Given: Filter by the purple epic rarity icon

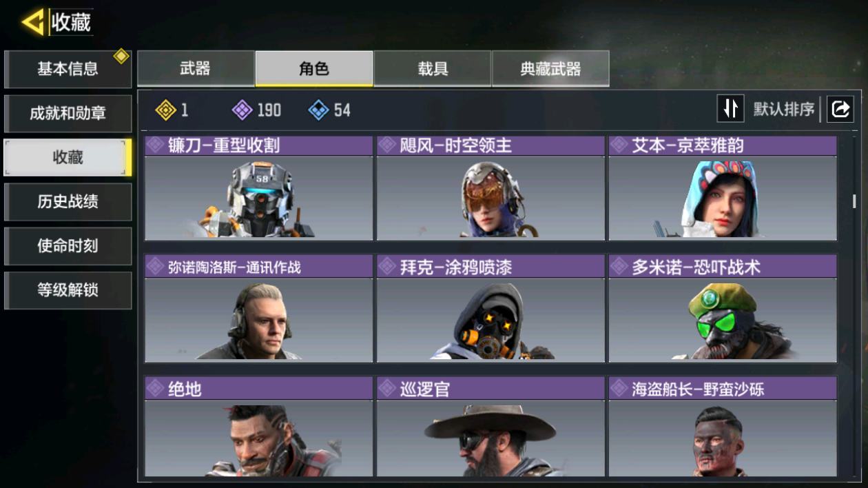Looking at the screenshot, I should pos(242,110).
